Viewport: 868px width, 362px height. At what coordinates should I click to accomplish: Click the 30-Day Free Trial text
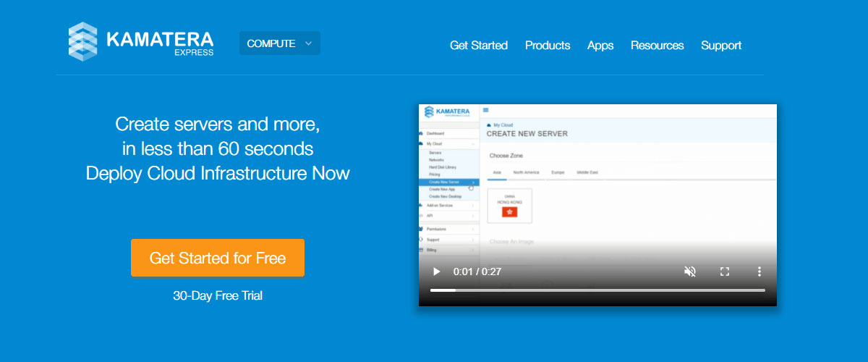[218, 295]
